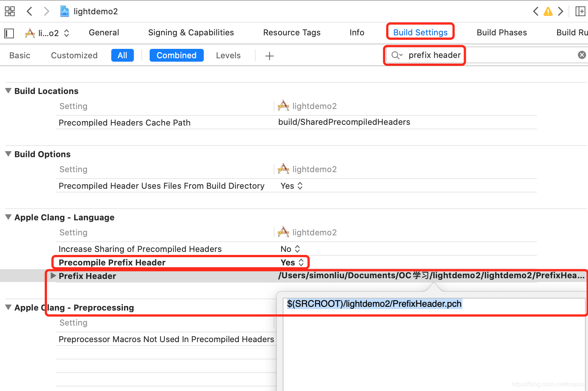Select Increase Sharing of Precompiled Headers name
Viewport: 588px width, 391px height.
(140, 249)
